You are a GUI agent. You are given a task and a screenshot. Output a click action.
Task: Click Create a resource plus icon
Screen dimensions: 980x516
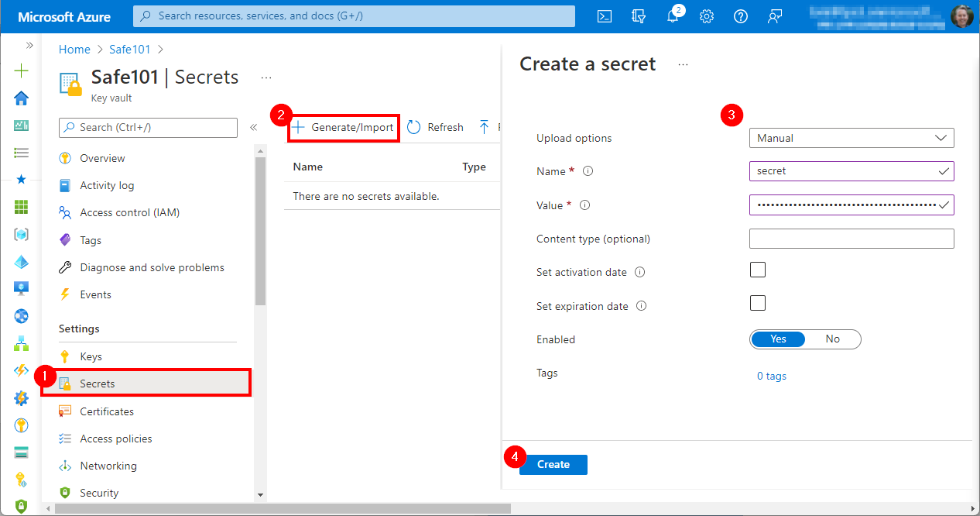[x=21, y=71]
